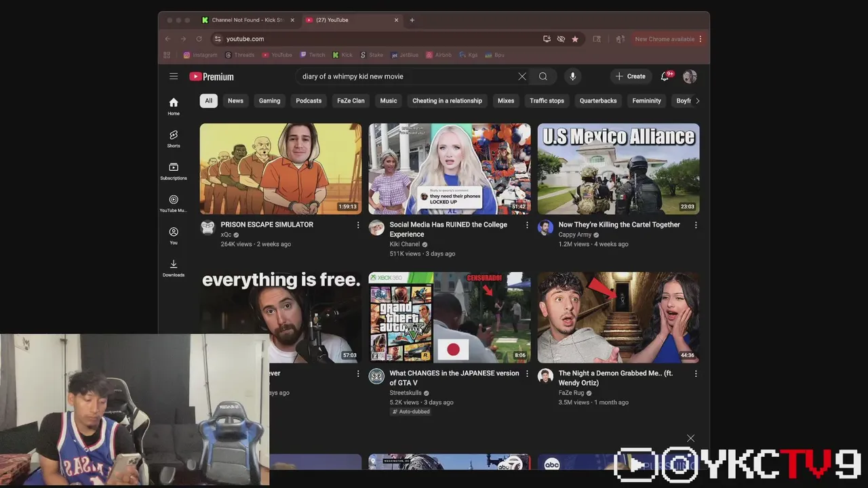868x488 pixels.
Task: Select the Gaming filter chip
Action: coord(269,101)
